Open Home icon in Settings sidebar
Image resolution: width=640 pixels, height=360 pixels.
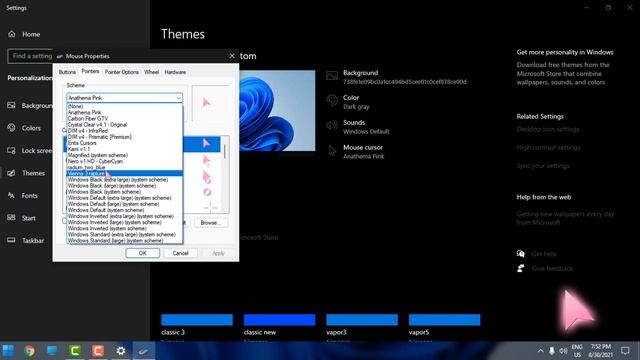click(11, 34)
